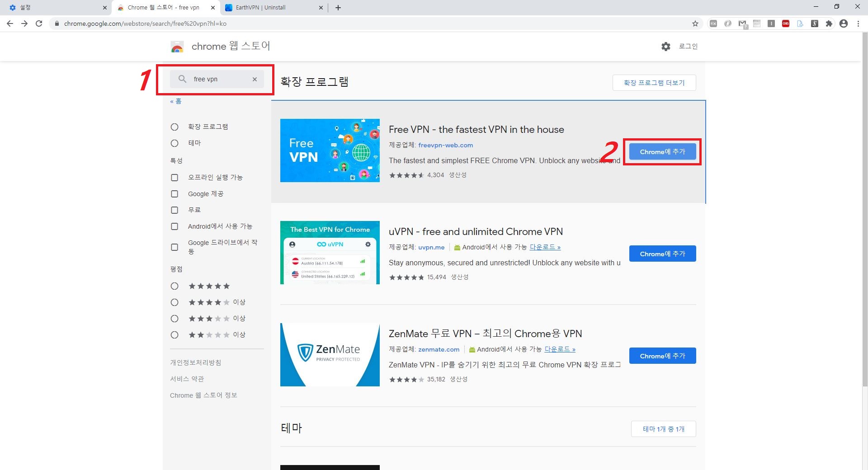Reload the current web store page
868x470 pixels.
click(39, 23)
